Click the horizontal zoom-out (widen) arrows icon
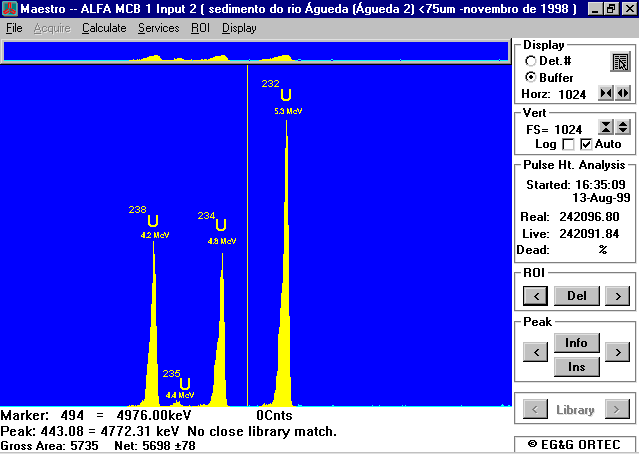This screenshot has height=454, width=639. pos(623,93)
